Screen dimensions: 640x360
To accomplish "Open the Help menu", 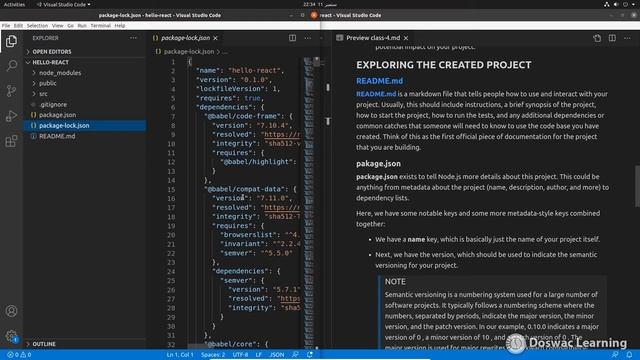I will (120, 25).
